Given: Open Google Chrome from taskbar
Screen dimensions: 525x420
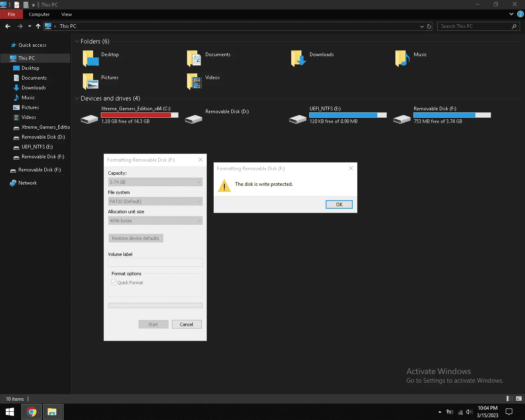Looking at the screenshot, I should click(32, 412).
